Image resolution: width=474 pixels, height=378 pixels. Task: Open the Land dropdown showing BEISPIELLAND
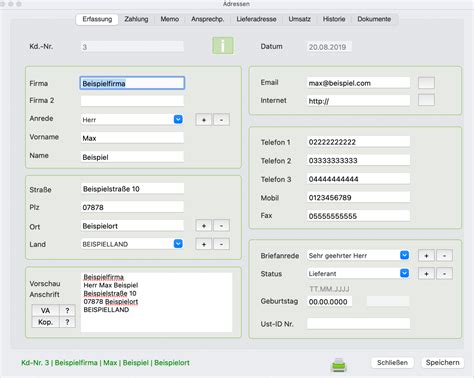(132, 244)
